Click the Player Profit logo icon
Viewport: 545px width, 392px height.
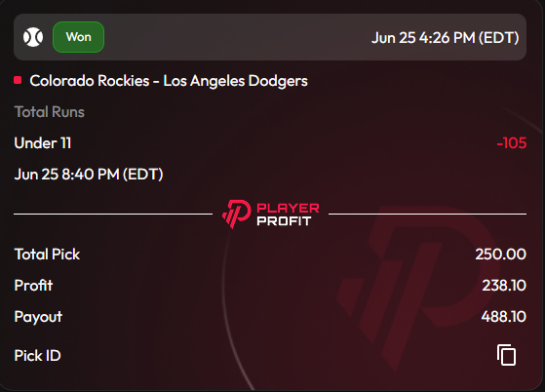pos(237,214)
